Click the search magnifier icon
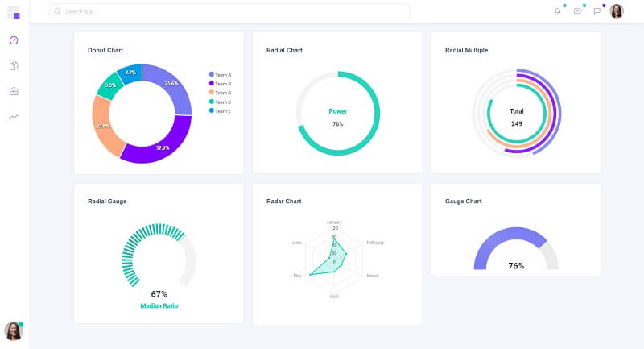The image size is (644, 349). 57,11
